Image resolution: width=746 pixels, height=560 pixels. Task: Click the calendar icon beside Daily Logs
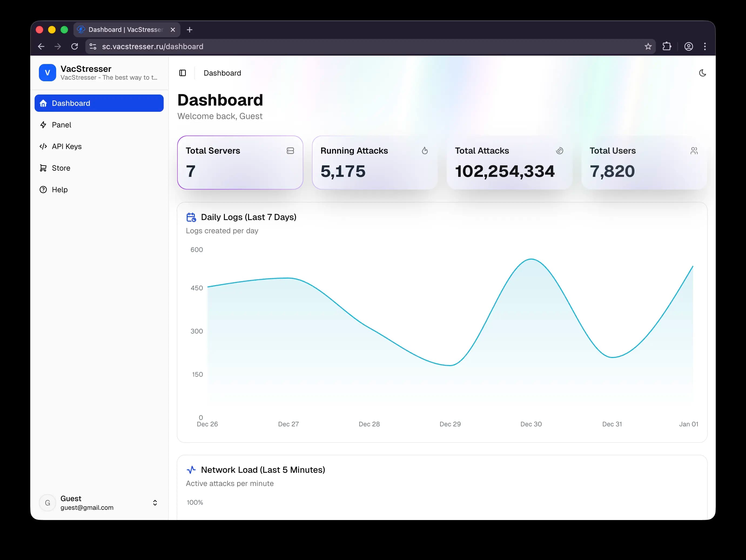(191, 217)
